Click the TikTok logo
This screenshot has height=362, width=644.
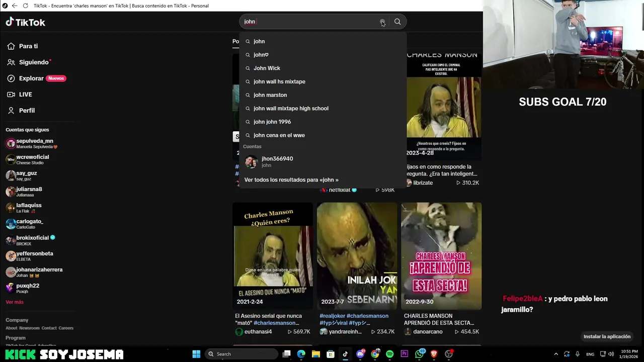25,22
